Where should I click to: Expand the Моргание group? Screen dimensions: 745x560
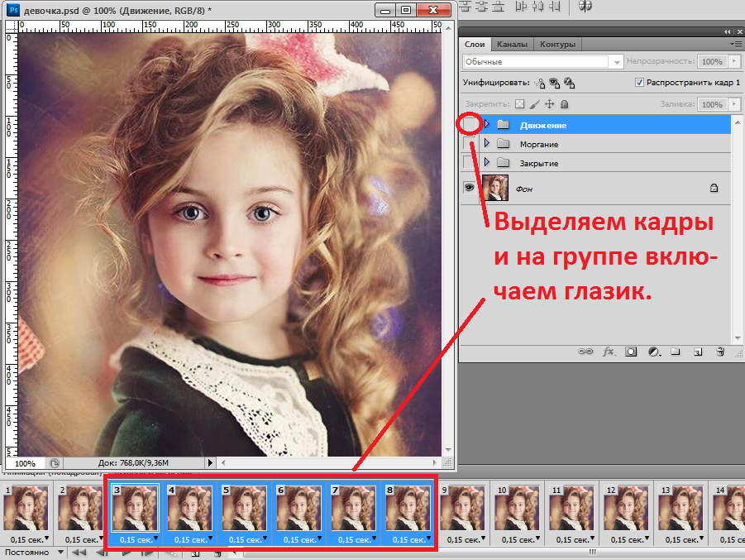coord(486,143)
